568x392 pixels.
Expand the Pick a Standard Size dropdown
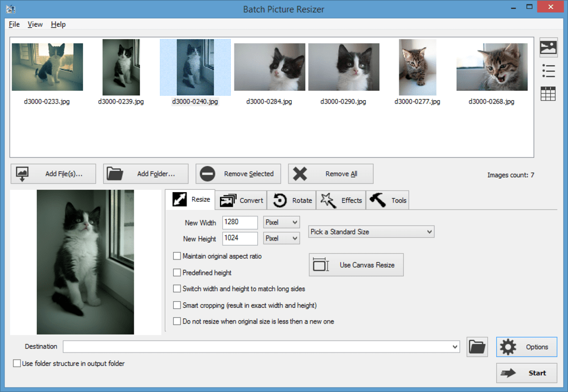tap(371, 232)
